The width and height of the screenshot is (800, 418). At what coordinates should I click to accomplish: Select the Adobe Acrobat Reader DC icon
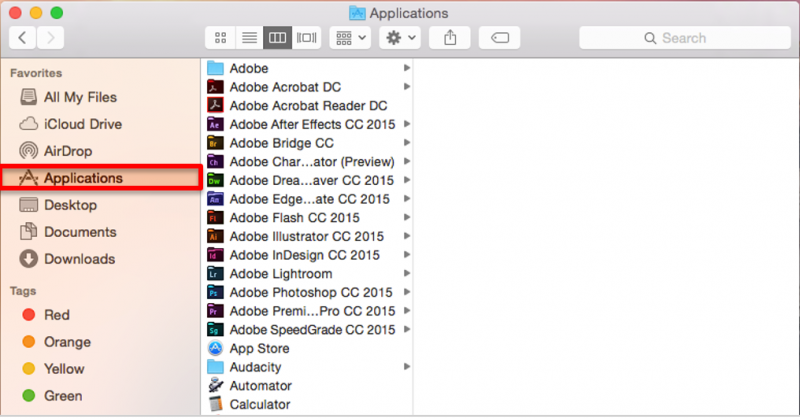215,105
